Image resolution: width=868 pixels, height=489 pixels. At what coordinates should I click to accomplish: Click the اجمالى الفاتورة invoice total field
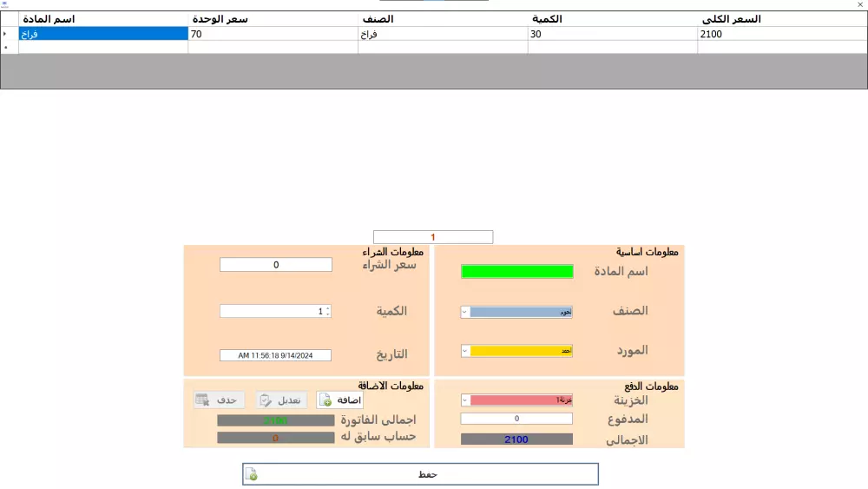[x=276, y=421]
